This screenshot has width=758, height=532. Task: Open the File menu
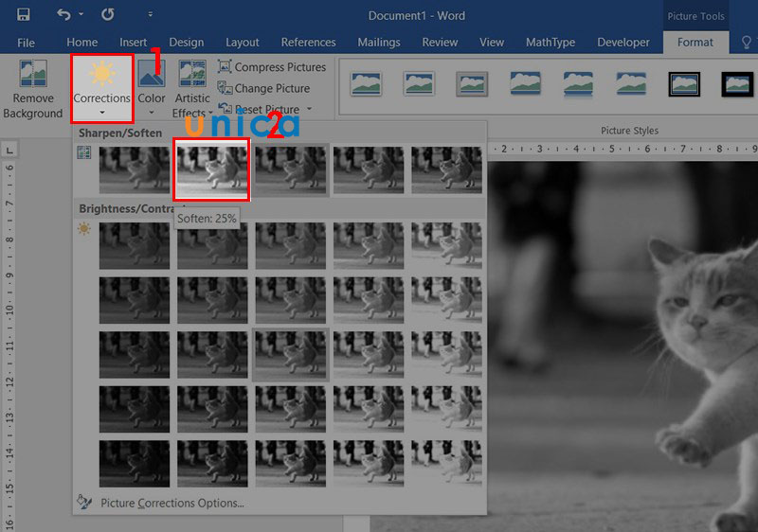pos(26,43)
